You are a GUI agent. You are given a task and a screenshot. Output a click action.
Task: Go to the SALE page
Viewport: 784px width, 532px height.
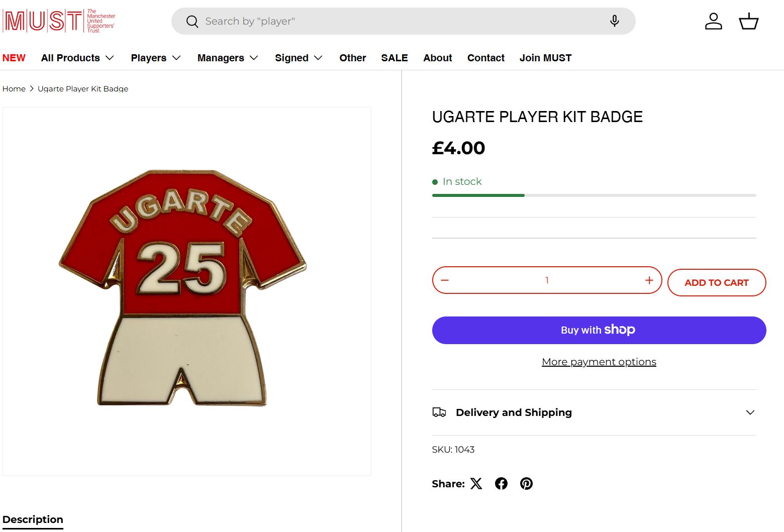[x=395, y=58]
